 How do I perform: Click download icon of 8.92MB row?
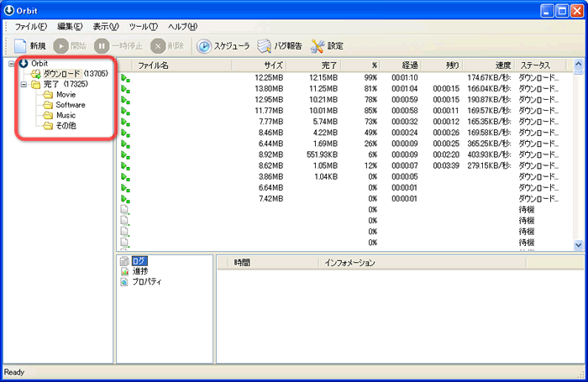pos(125,154)
